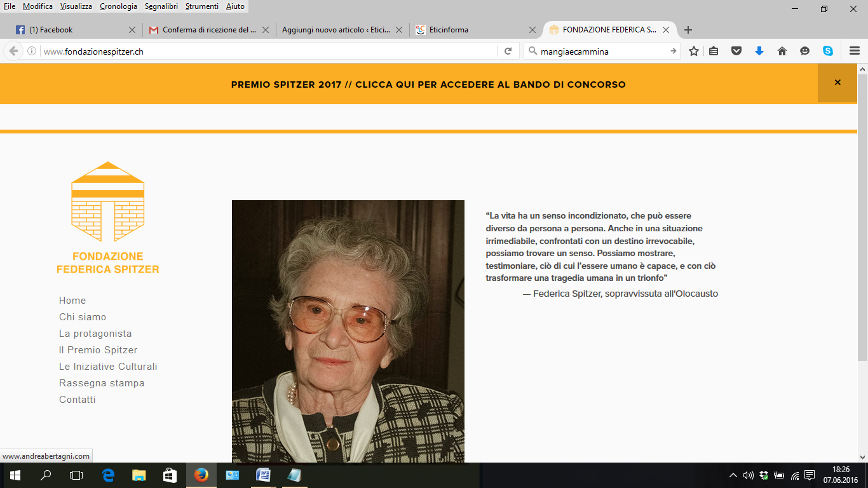This screenshot has width=868, height=488.
Task: Click Firefox icon in taskbar
Action: 201,475
